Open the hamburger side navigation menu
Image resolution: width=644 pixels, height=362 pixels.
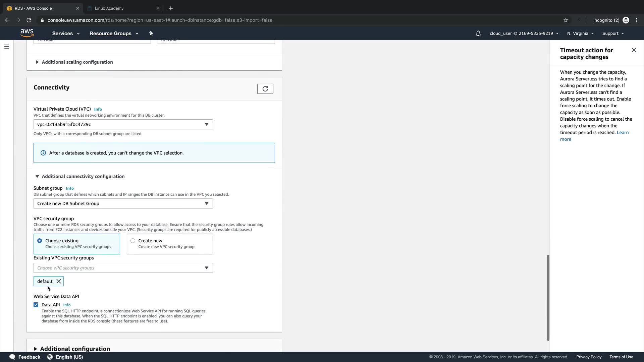point(7,47)
